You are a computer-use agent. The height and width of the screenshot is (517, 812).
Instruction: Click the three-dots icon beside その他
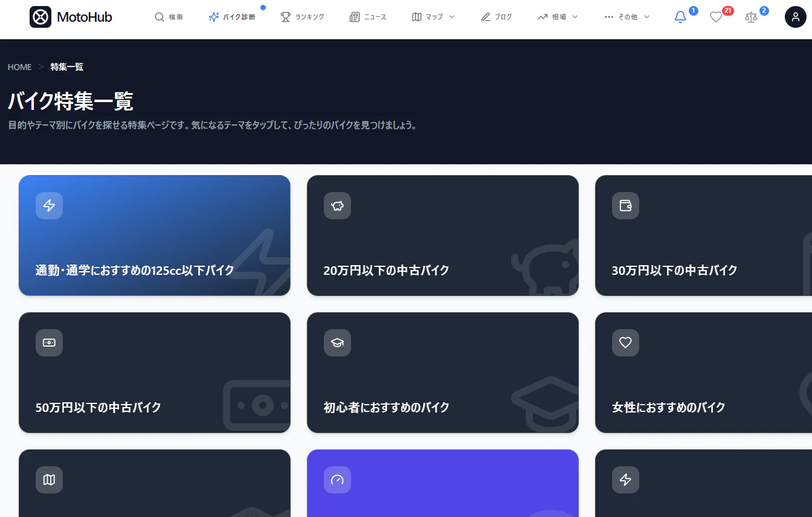609,17
